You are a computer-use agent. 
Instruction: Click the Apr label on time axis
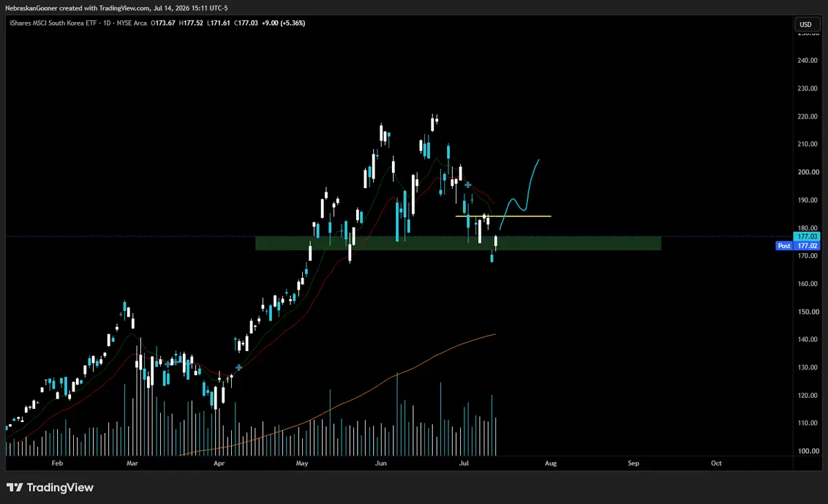(219, 464)
